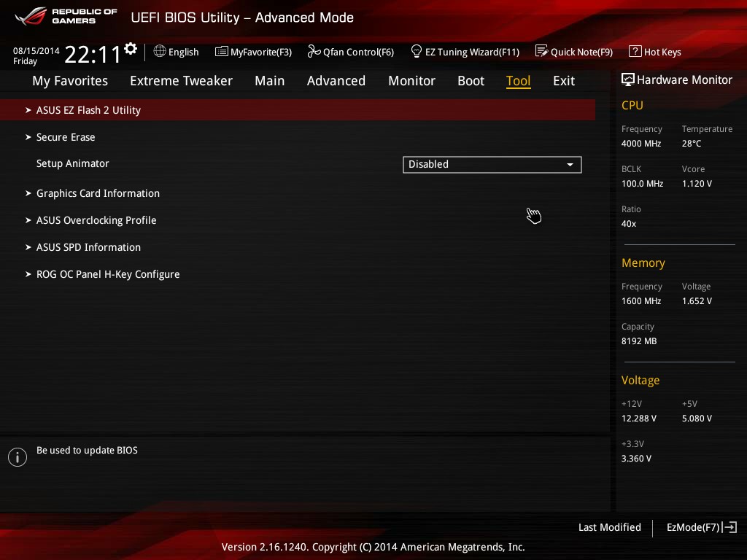Switch to the Monitor tab

[x=411, y=81]
